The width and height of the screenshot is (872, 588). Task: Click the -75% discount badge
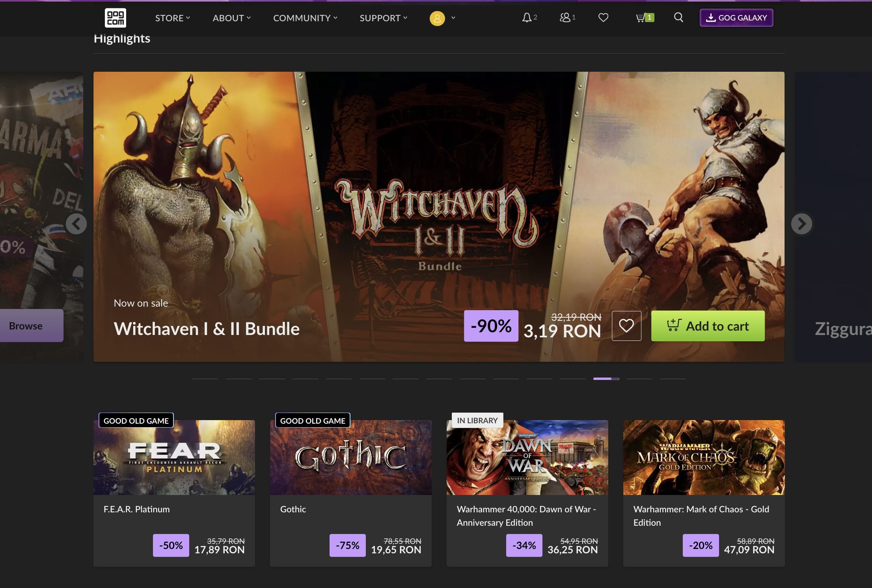click(x=348, y=545)
